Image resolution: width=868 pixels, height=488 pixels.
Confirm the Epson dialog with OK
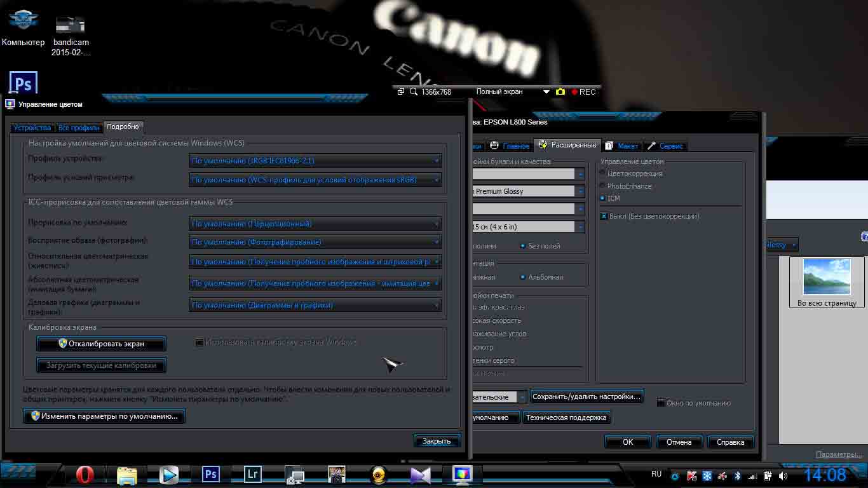[628, 442]
